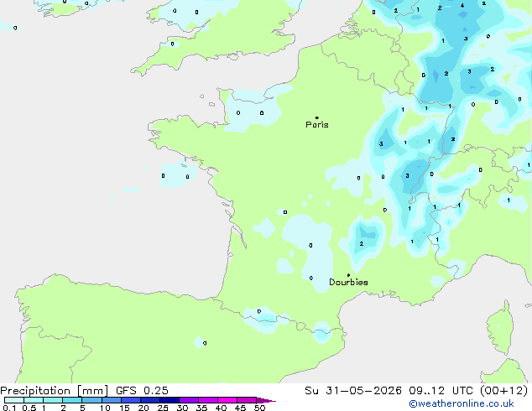Select the 5–10 mm legend swatch

click(91, 400)
